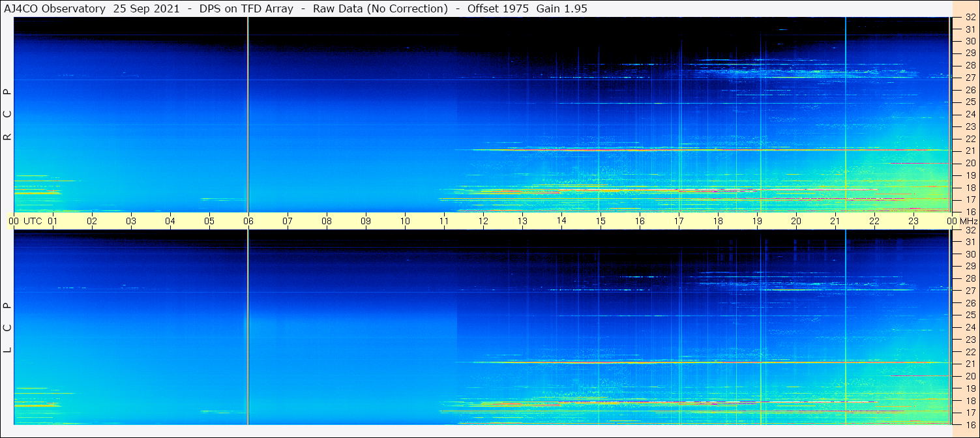
Task: Click hour '17' on the UTC time axis
Action: 679,221
